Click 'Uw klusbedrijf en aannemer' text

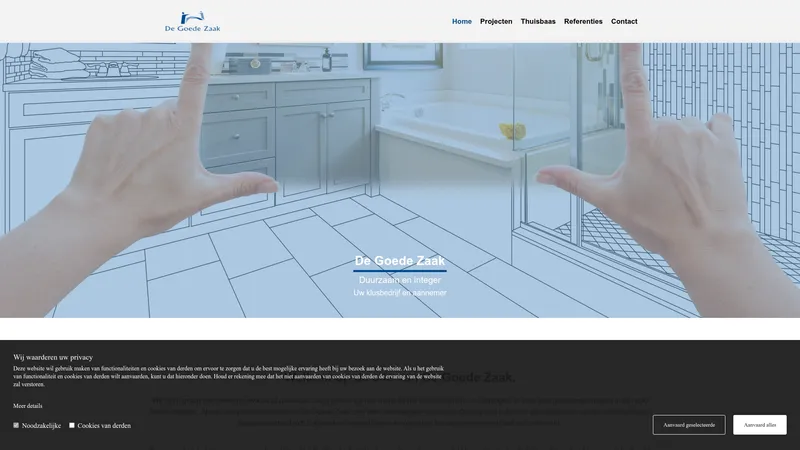point(400,293)
